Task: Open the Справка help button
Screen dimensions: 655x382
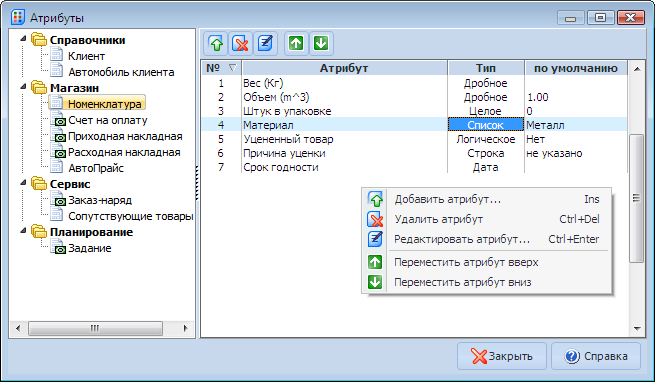Action: [596, 356]
